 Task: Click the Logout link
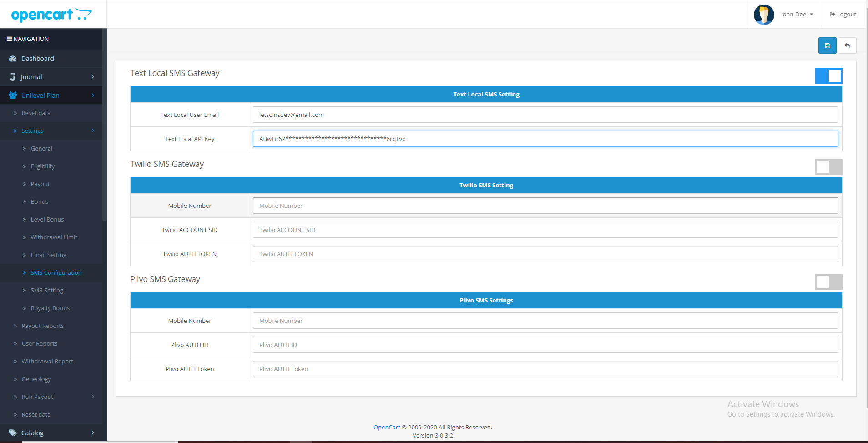pyautogui.click(x=843, y=15)
